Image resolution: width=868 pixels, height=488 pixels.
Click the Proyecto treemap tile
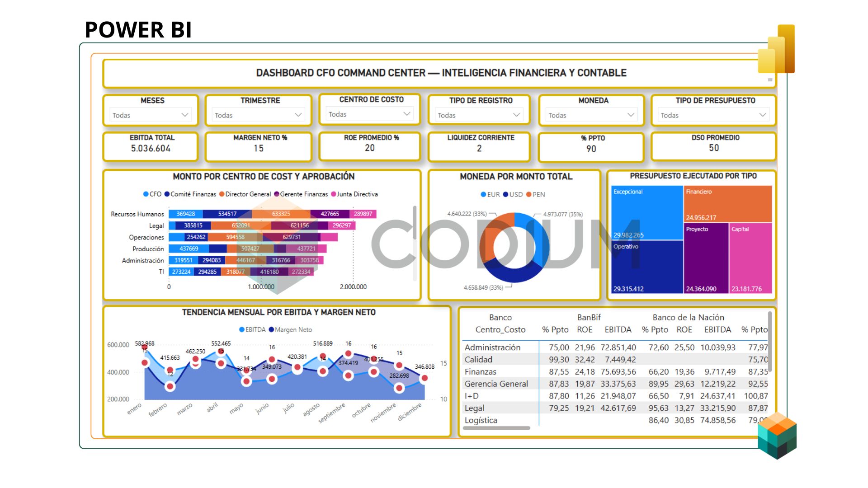click(x=706, y=258)
